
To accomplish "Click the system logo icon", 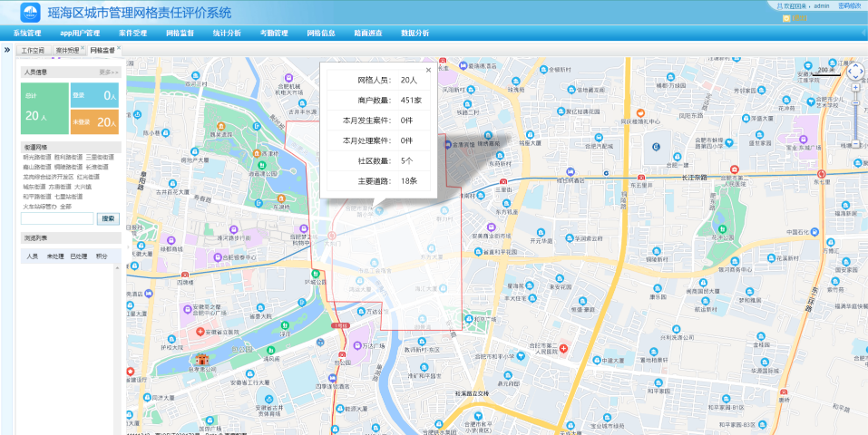I will point(32,13).
